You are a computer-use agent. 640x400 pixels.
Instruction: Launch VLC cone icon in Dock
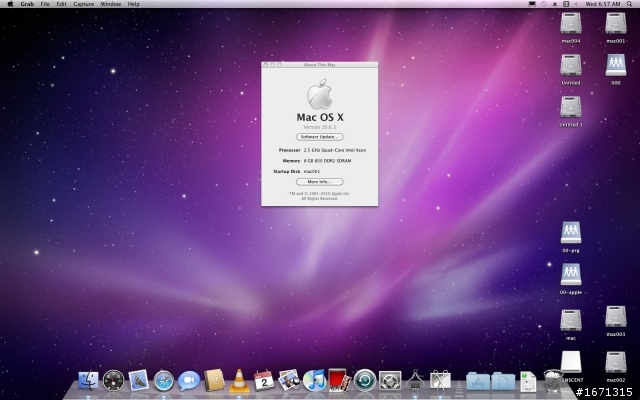pyautogui.click(x=239, y=380)
